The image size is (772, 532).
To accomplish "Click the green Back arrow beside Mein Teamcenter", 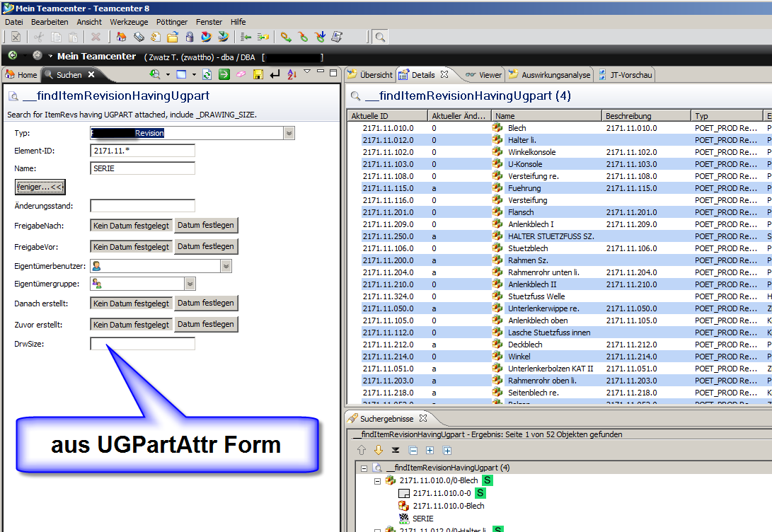I will pyautogui.click(x=13, y=56).
